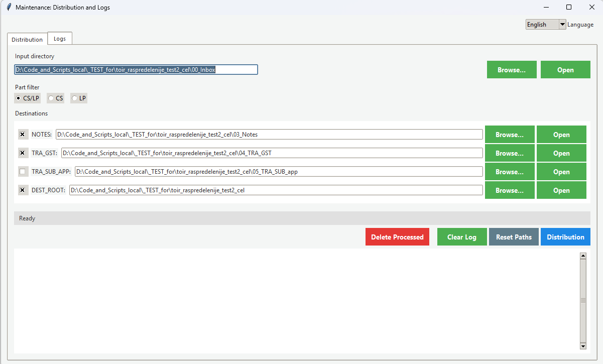Open the TRA_SUB_APP destination folder
Viewport: 603px width, 364px height.
coord(561,172)
